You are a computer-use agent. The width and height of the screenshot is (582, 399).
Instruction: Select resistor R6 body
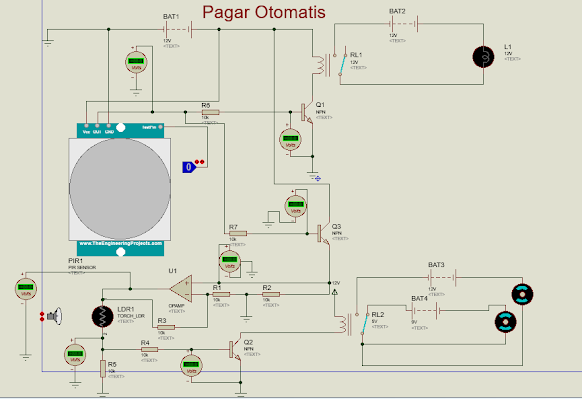point(210,112)
